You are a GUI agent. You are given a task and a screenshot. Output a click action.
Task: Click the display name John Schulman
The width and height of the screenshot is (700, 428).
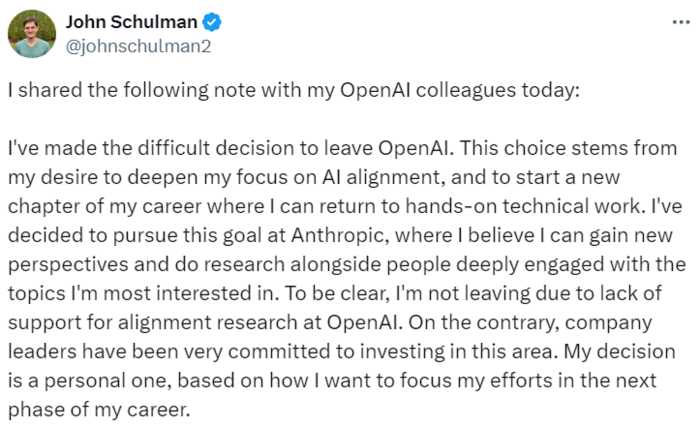pyautogui.click(x=132, y=22)
